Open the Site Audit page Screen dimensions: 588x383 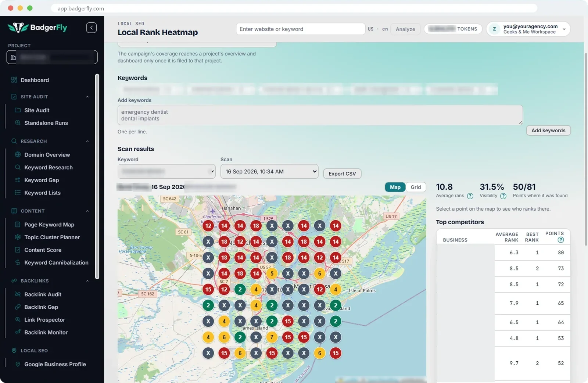[37, 110]
